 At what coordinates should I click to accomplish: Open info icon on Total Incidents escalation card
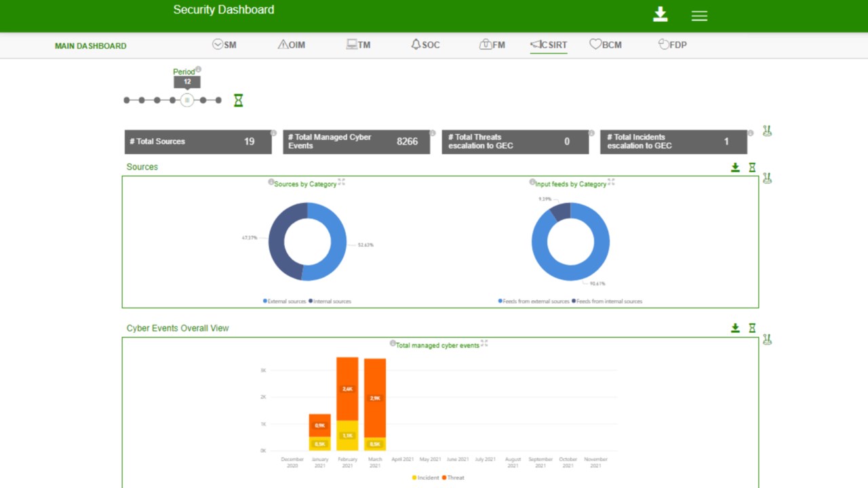coord(751,133)
